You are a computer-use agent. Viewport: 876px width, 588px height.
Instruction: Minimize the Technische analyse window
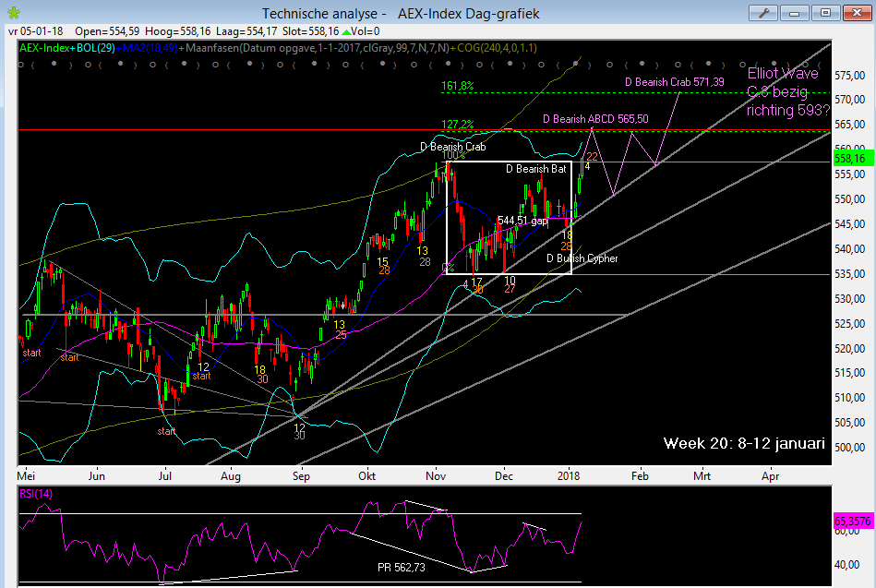click(x=798, y=13)
